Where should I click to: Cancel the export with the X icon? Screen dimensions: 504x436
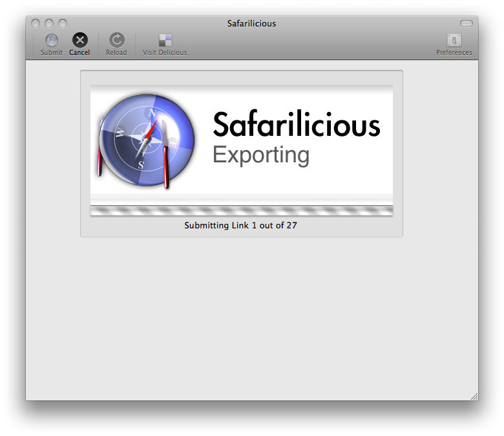(x=79, y=40)
